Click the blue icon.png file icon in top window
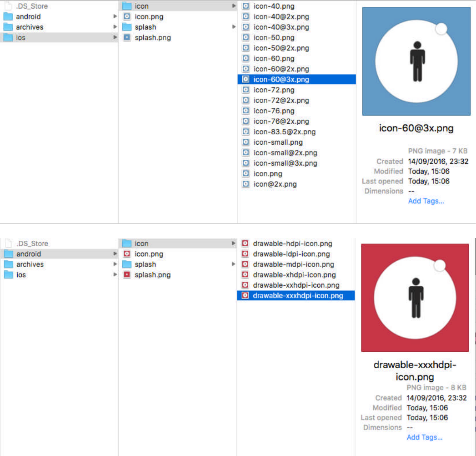The image size is (476, 456). (127, 16)
